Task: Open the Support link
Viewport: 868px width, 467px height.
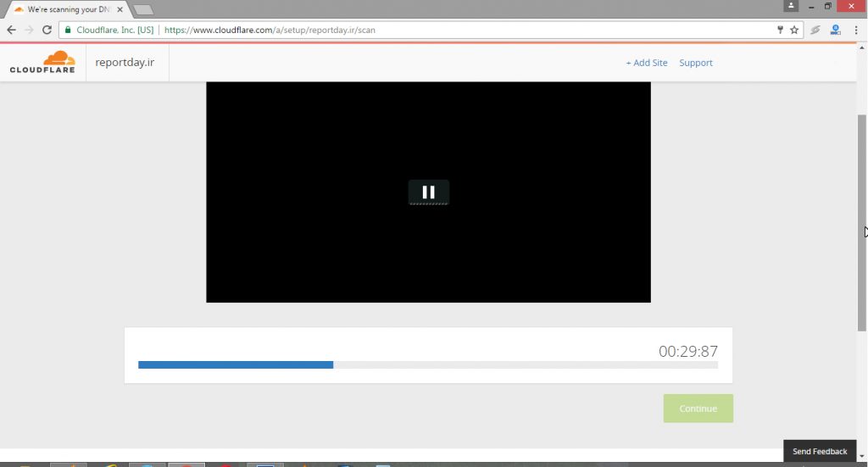Action: [x=695, y=63]
